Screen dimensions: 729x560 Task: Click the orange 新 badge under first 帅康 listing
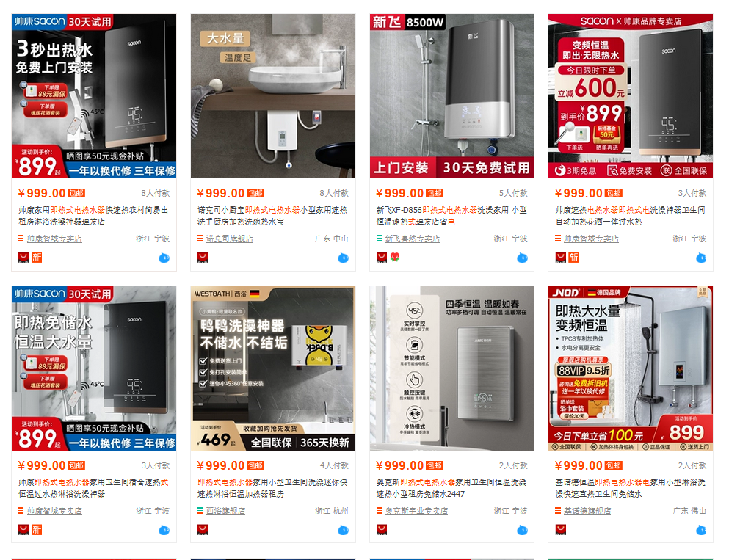click(37, 258)
